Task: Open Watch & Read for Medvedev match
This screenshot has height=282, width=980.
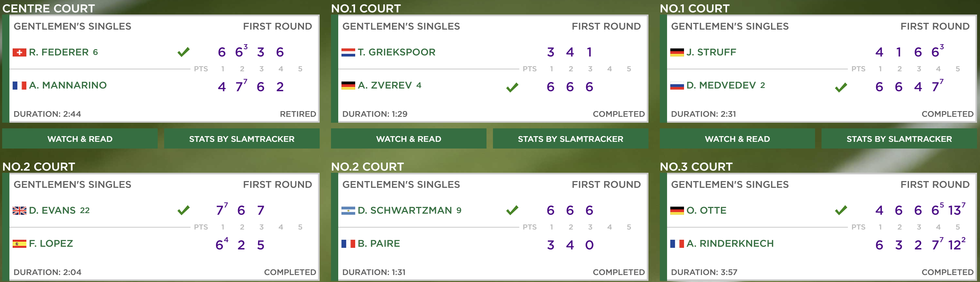Action: coord(737,139)
